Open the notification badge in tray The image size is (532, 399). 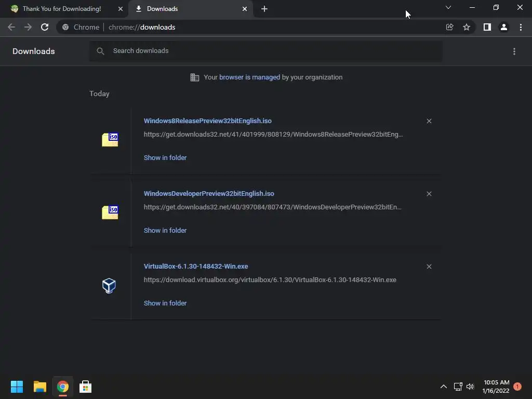click(x=517, y=387)
